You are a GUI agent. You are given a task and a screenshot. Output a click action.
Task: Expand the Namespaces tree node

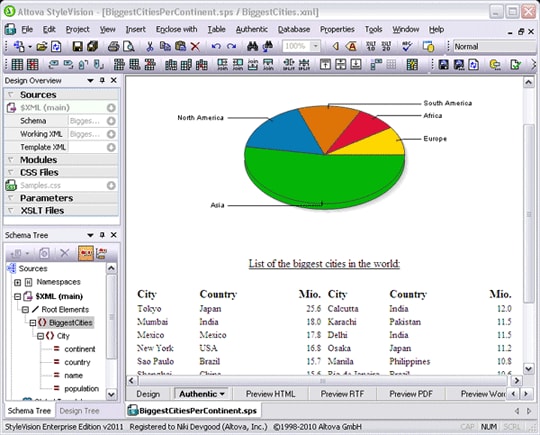coord(18,282)
